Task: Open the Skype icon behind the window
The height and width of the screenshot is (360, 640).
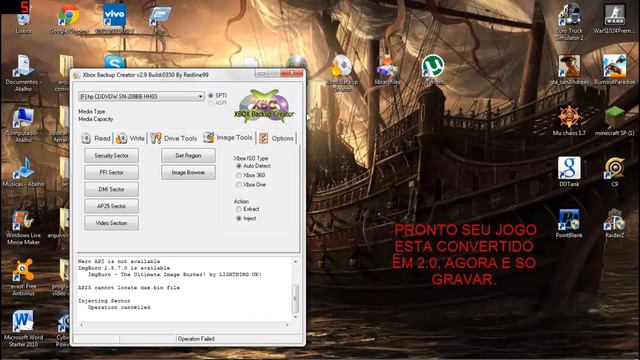Action: 114,62
